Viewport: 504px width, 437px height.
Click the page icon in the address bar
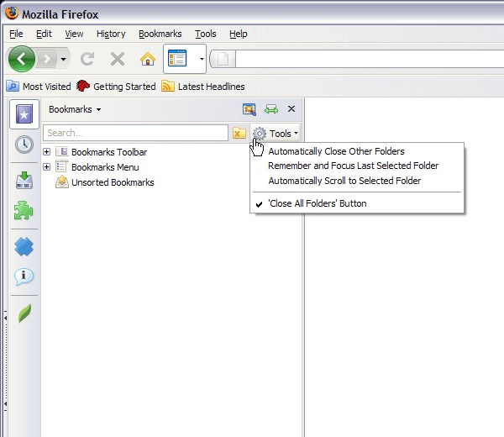[223, 59]
